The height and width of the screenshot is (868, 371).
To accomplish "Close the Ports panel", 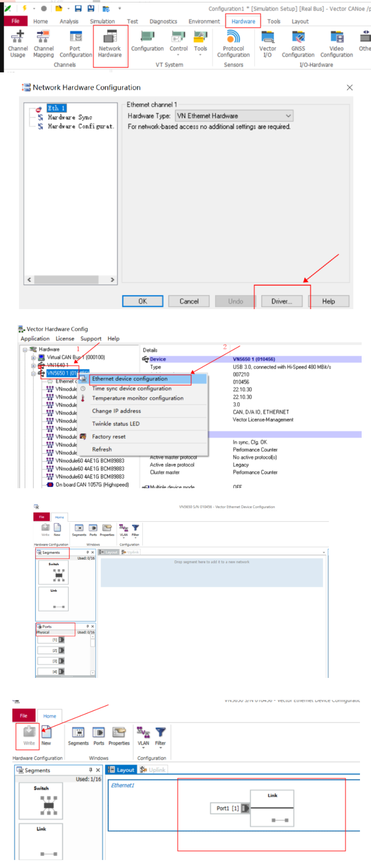I will point(92,626).
